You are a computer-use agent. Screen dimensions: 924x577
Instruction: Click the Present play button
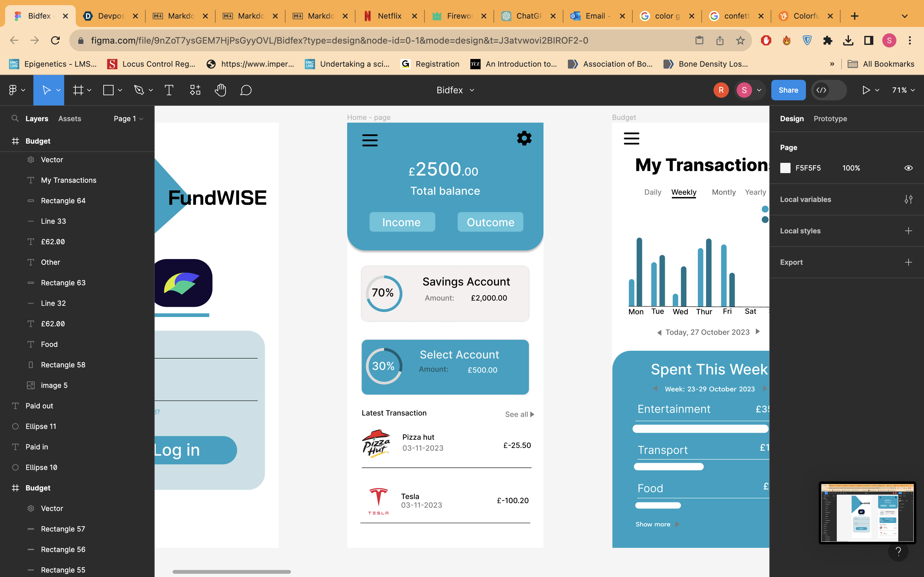(866, 90)
